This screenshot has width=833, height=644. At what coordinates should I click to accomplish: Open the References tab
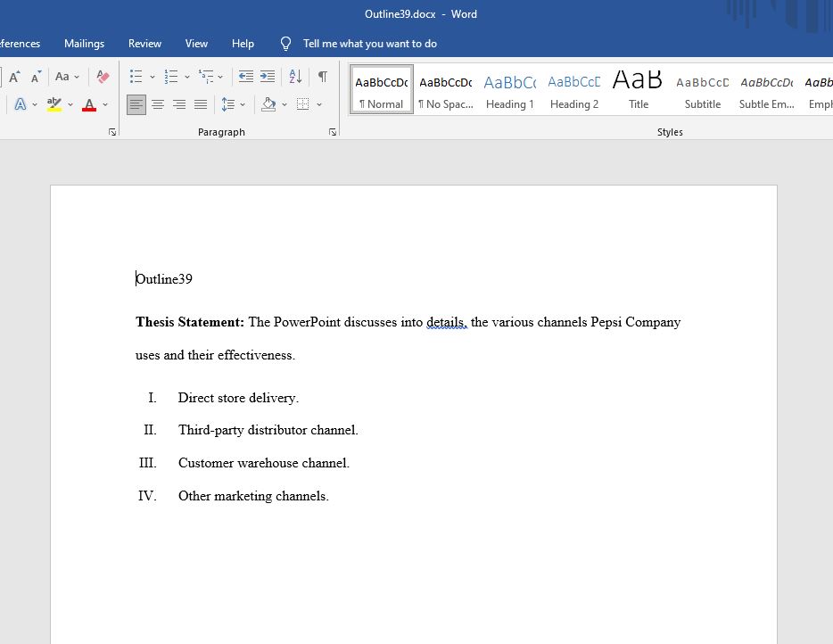(x=19, y=44)
